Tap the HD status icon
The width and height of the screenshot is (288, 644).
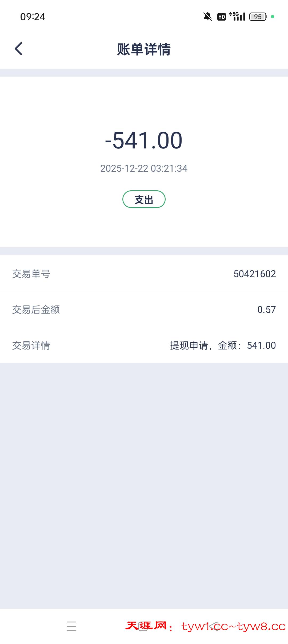(221, 17)
